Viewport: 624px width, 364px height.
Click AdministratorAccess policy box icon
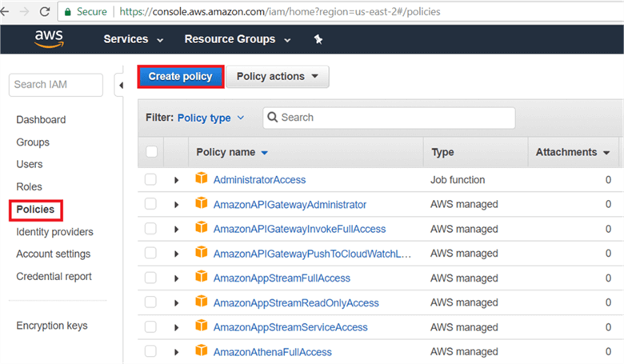[202, 178]
